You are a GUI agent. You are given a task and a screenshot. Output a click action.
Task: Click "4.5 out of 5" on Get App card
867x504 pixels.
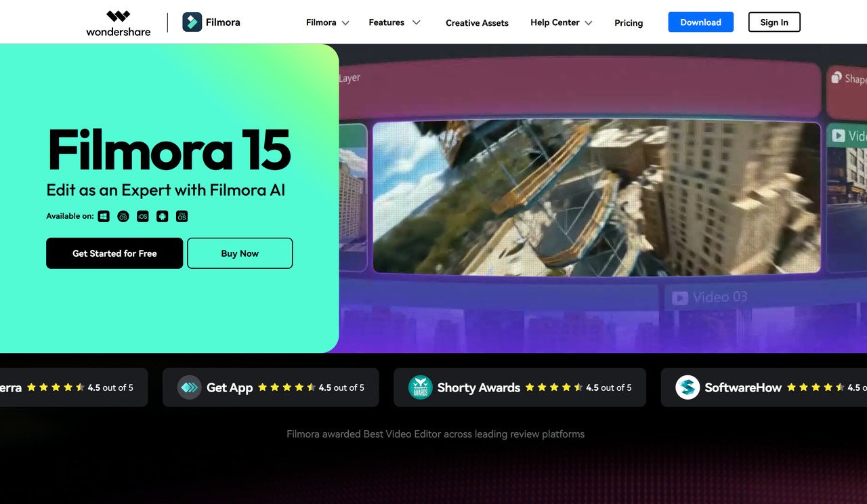tap(341, 387)
